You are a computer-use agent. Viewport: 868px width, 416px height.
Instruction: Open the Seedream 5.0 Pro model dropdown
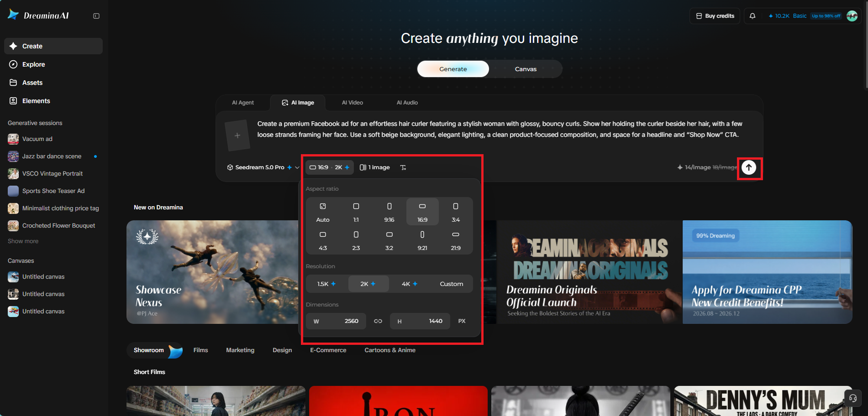263,167
